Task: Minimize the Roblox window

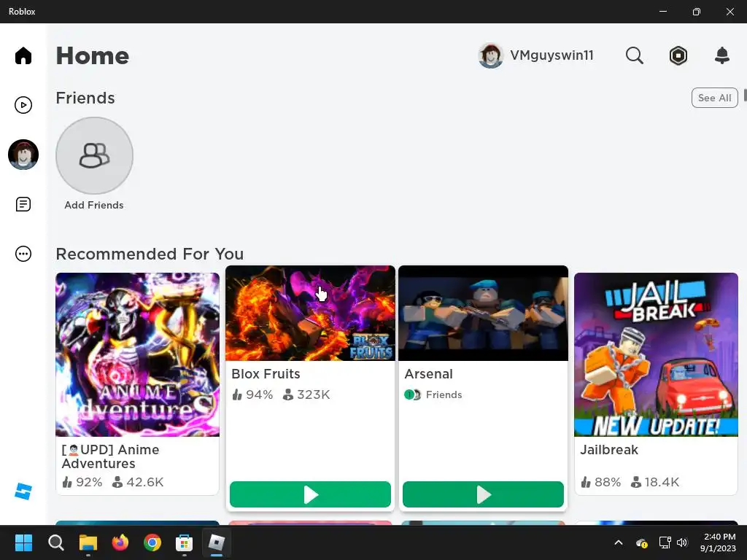Action: pos(662,12)
